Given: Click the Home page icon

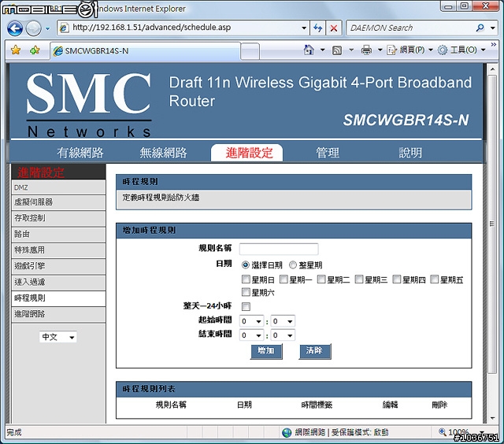Looking at the screenshot, I should tap(309, 50).
